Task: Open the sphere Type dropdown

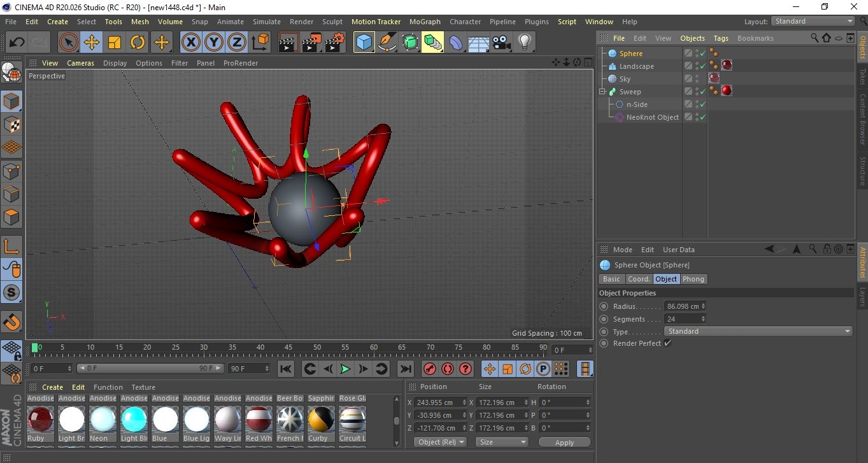Action: (758, 331)
